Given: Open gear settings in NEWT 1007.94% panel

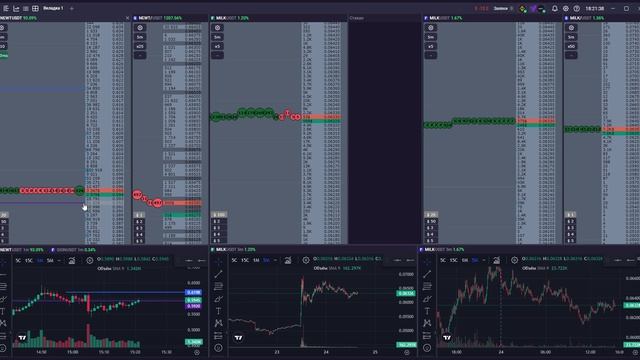Looking at the screenshot, I should (x=140, y=28).
